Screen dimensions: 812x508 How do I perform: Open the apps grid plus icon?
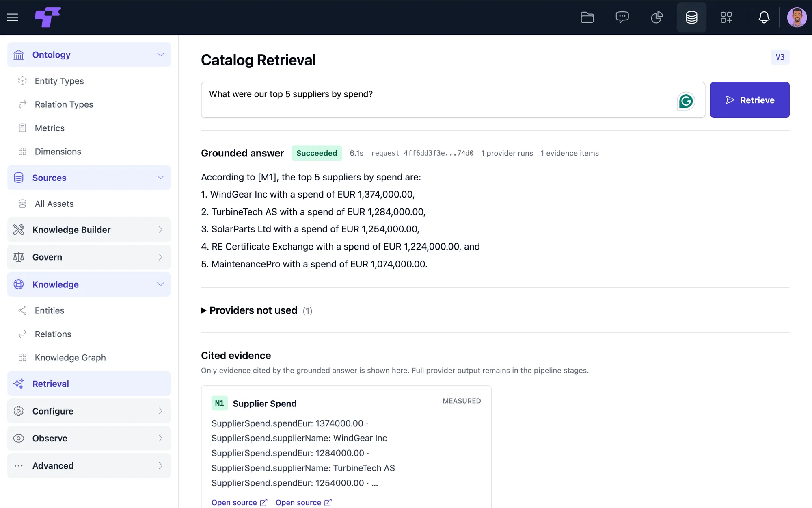[726, 17]
